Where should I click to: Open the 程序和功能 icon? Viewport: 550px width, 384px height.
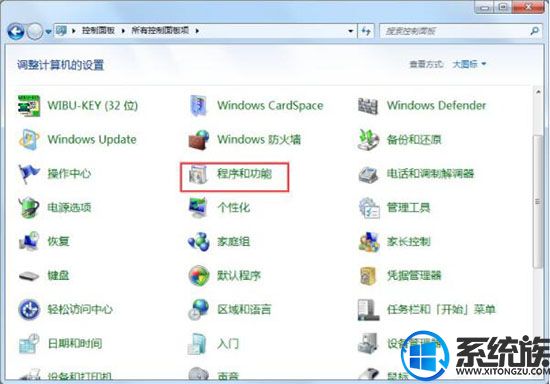coord(198,174)
